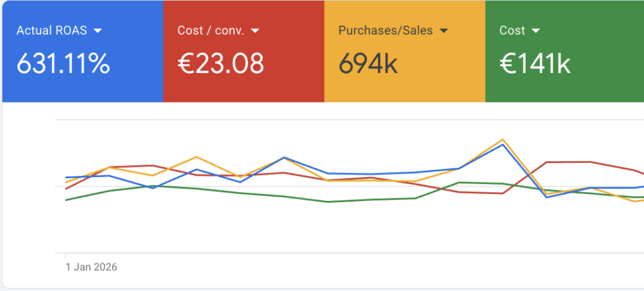Viewport: 644px width, 291px height.
Task: Click the blue ROAS line's highest peak
Action: [502, 144]
